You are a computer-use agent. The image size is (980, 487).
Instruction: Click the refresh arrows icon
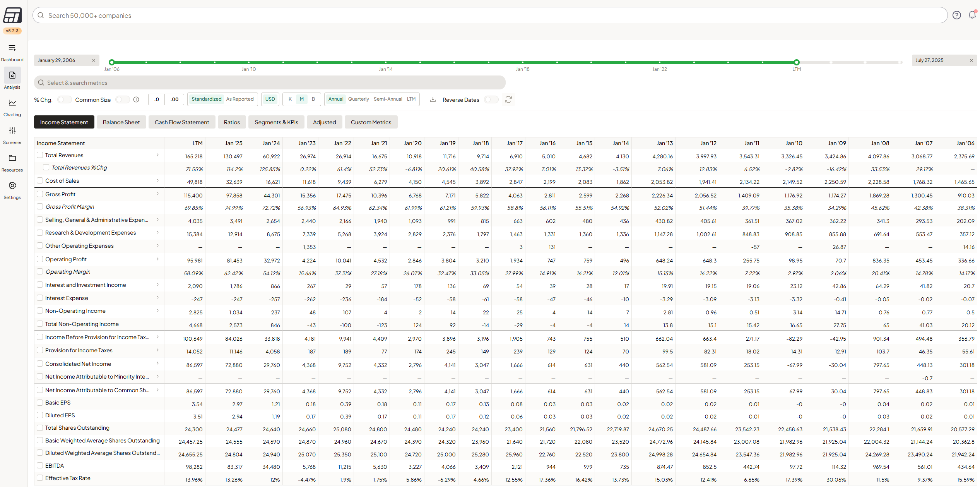(x=508, y=99)
